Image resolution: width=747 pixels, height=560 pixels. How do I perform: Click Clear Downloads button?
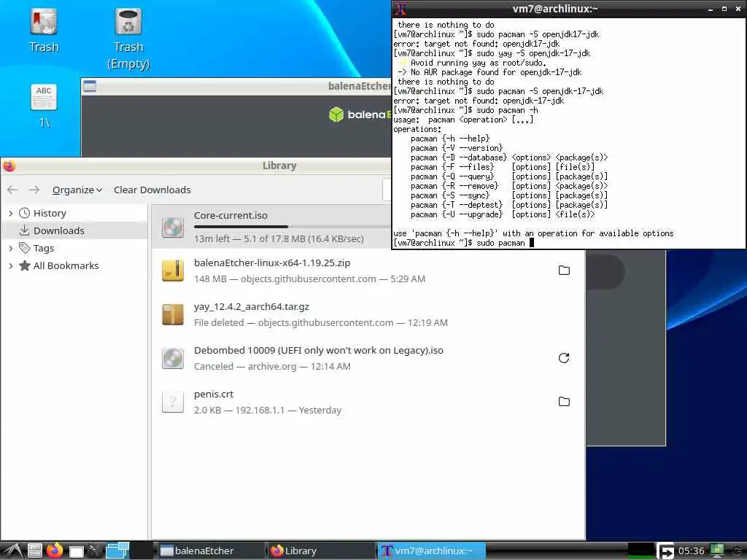[x=152, y=190]
